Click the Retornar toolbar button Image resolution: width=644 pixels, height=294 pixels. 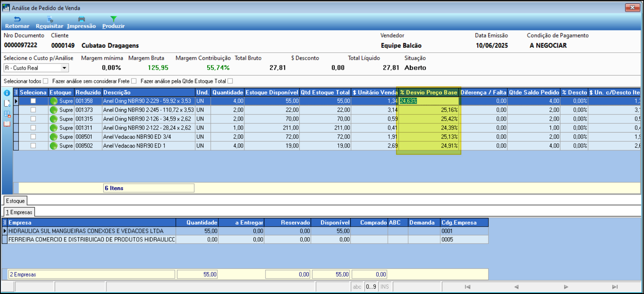17,23
